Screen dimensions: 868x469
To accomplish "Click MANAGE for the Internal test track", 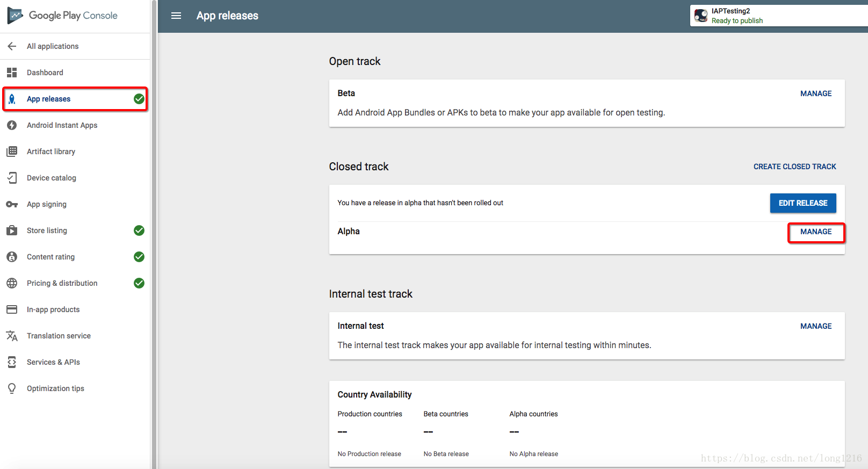I will pos(816,326).
